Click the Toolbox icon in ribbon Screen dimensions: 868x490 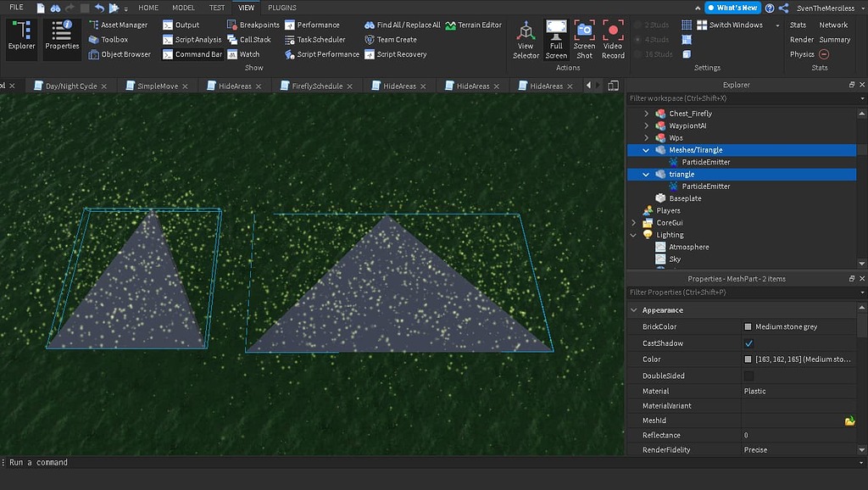tap(94, 40)
